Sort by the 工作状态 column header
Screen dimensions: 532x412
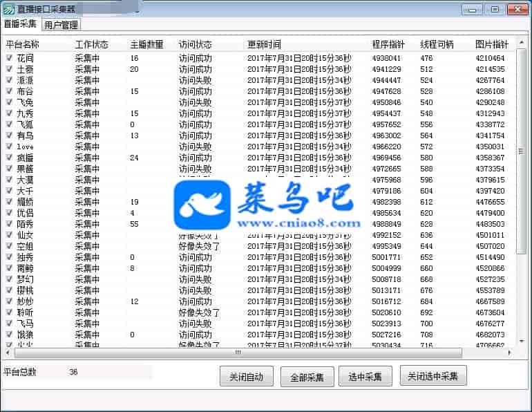(92, 44)
